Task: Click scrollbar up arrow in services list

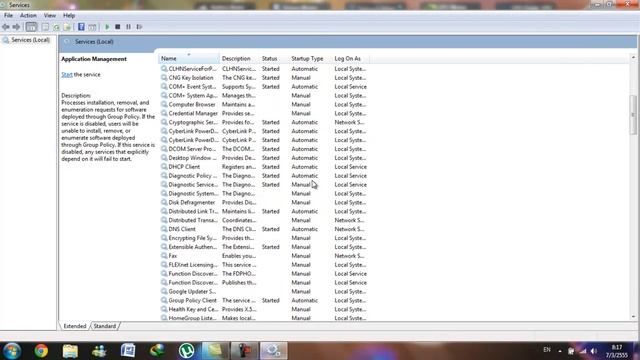Action: 633,58
